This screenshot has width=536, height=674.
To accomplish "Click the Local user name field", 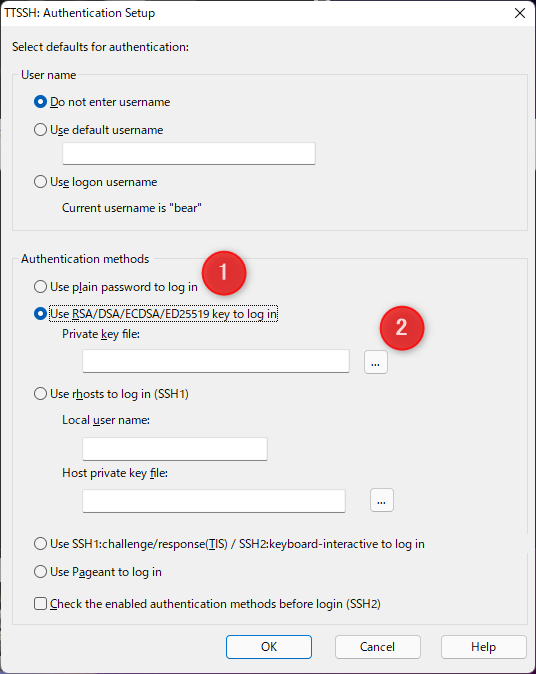I will 175,449.
